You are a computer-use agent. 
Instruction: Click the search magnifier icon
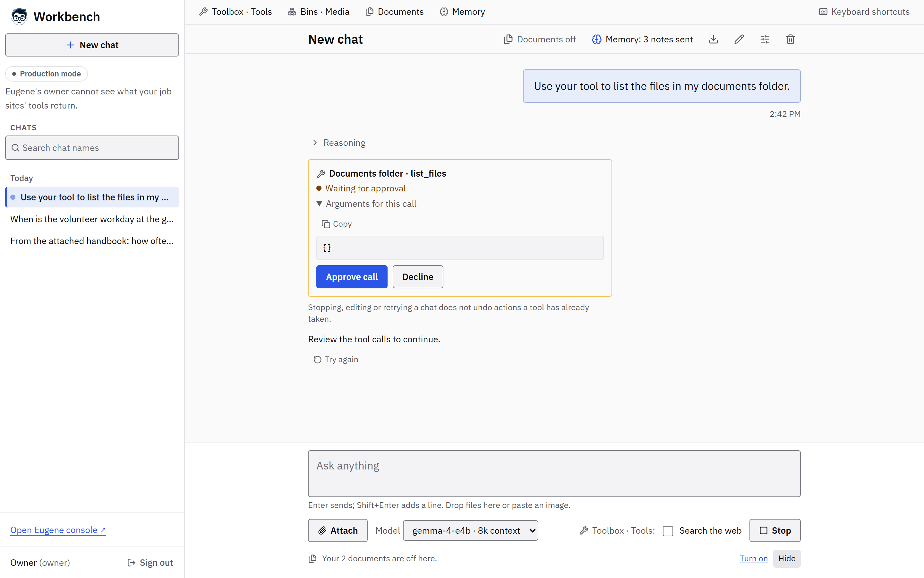15,148
